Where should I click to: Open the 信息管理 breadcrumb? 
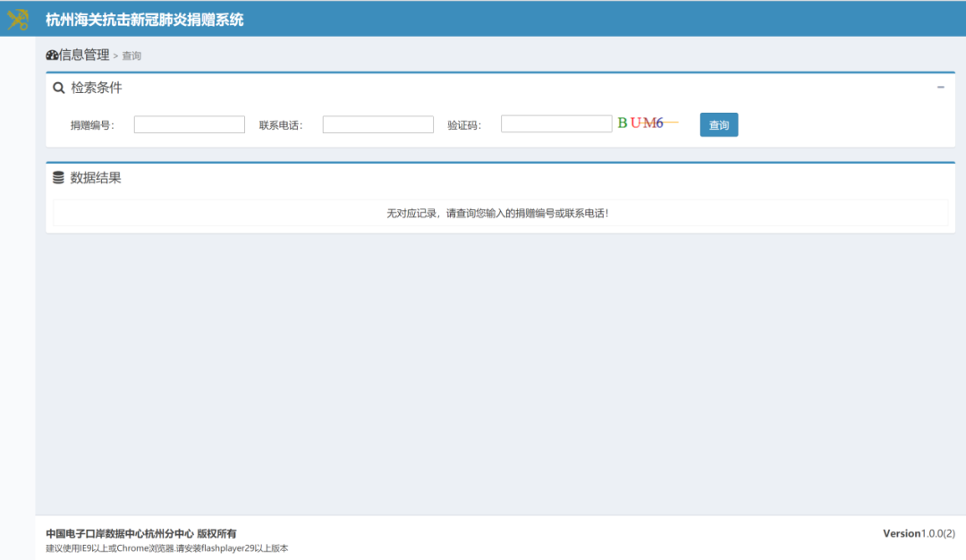(84, 55)
